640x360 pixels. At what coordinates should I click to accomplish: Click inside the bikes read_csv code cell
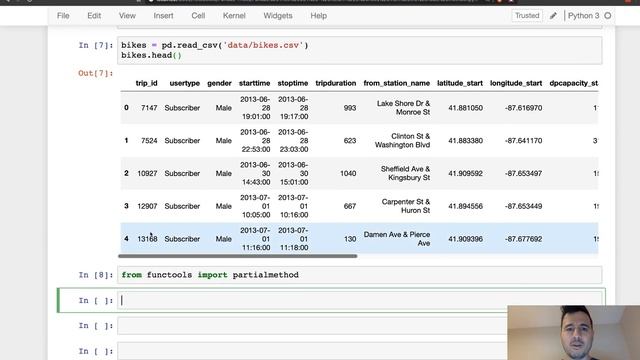[359, 50]
